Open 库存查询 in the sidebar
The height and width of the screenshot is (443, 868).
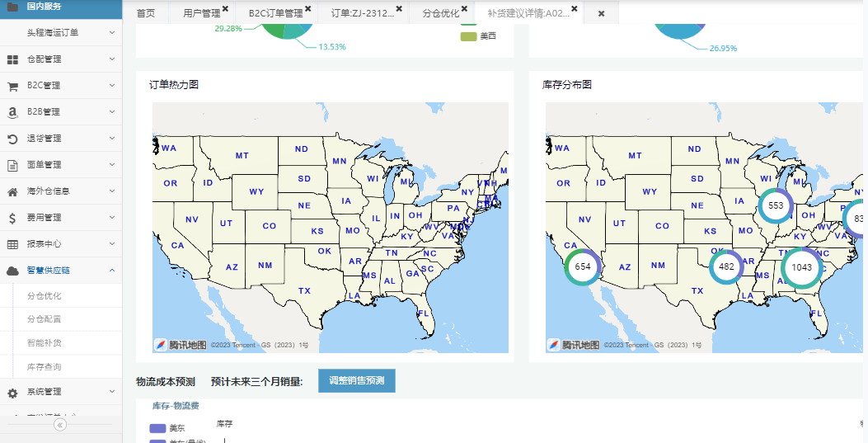45,367
